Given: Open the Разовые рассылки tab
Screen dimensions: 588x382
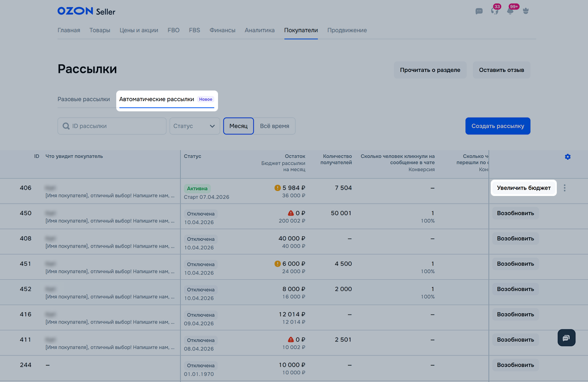Looking at the screenshot, I should point(84,99).
